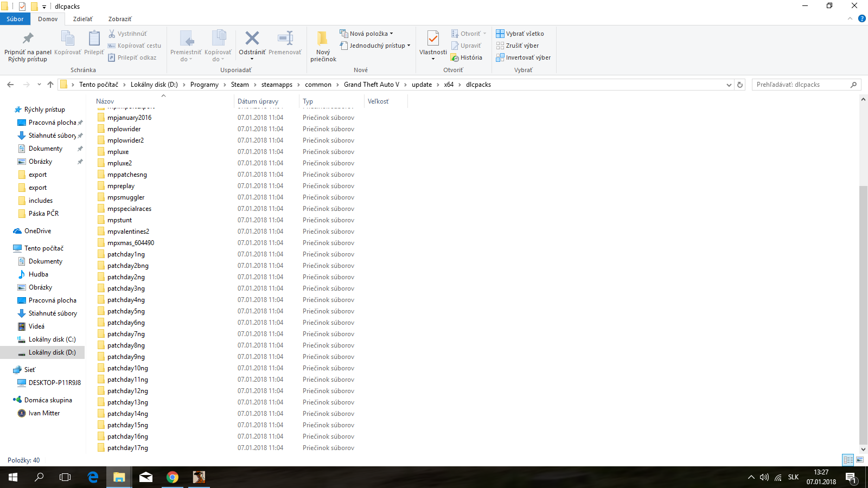Click Grand Theft Auto V breadcrumb
Viewport: 868px width, 488px height.
coord(372,85)
